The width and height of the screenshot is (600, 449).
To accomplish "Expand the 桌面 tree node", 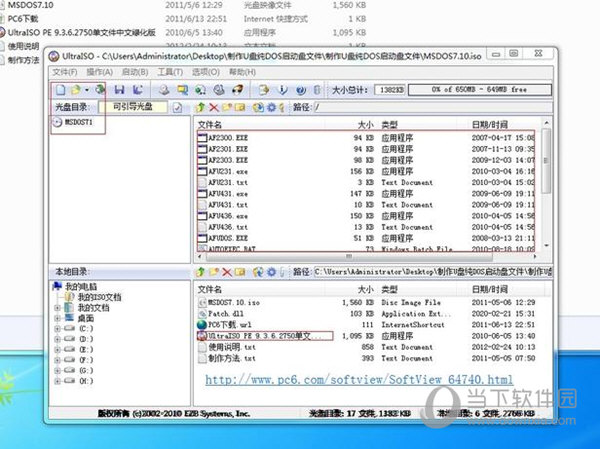I will pyautogui.click(x=57, y=318).
